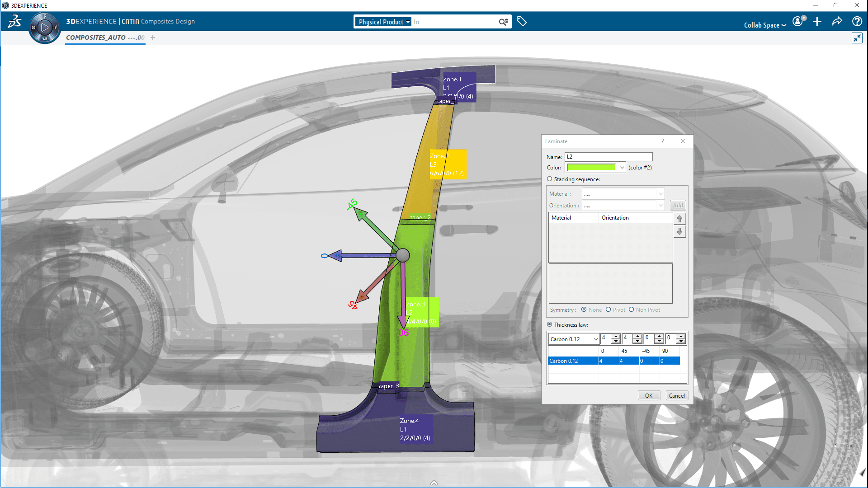This screenshot has width=868, height=488.
Task: Select the Pivot symmetry option
Action: [609, 310]
